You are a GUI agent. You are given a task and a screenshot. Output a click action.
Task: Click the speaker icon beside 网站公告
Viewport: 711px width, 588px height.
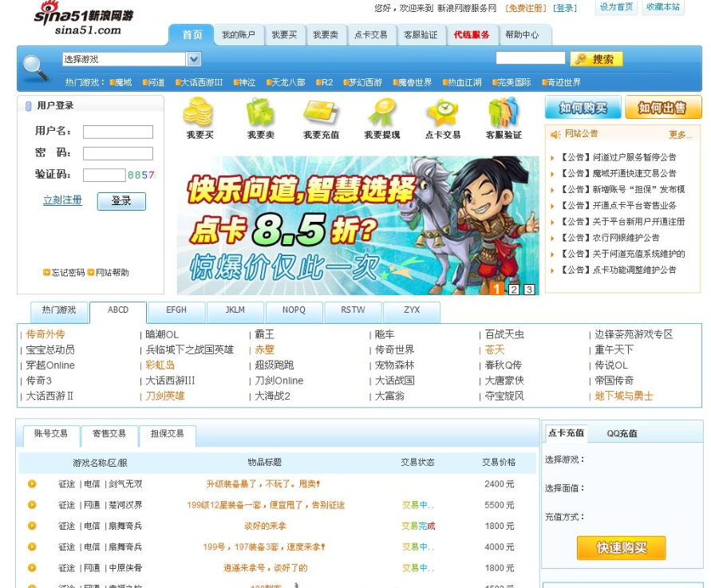(555, 134)
